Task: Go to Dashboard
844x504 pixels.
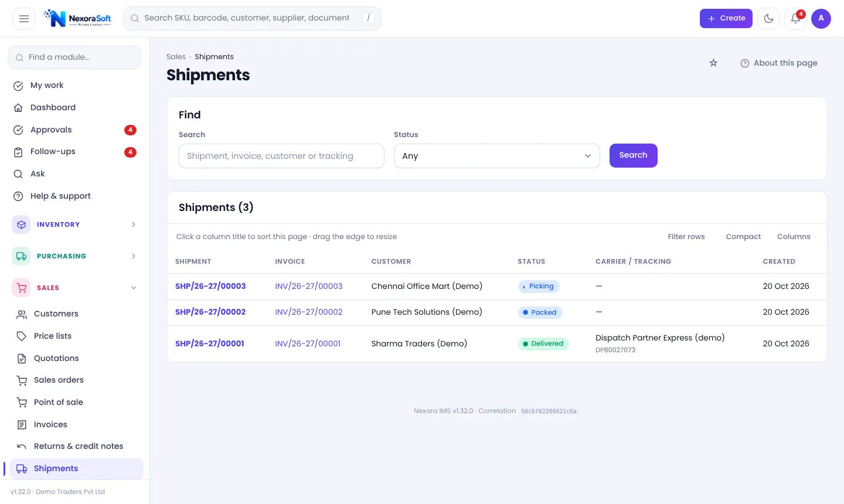Action: [74, 108]
